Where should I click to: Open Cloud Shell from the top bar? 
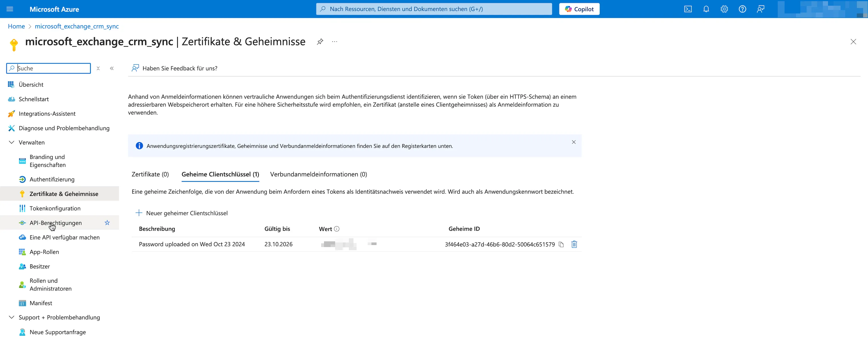[688, 9]
